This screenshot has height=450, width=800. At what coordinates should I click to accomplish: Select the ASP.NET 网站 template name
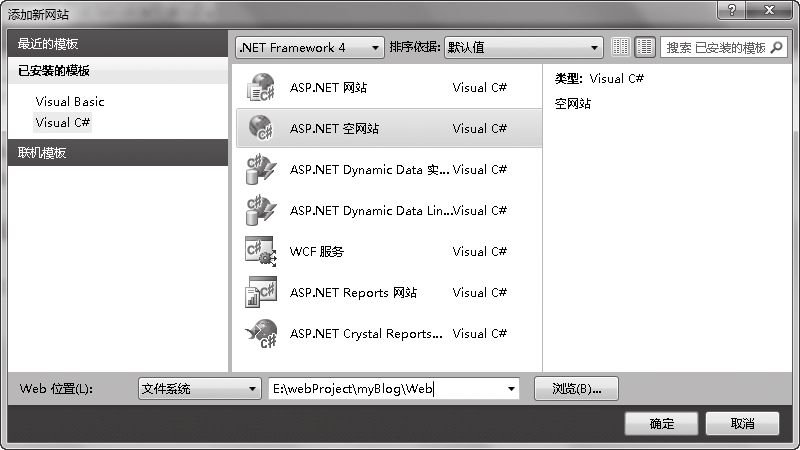tap(329, 88)
